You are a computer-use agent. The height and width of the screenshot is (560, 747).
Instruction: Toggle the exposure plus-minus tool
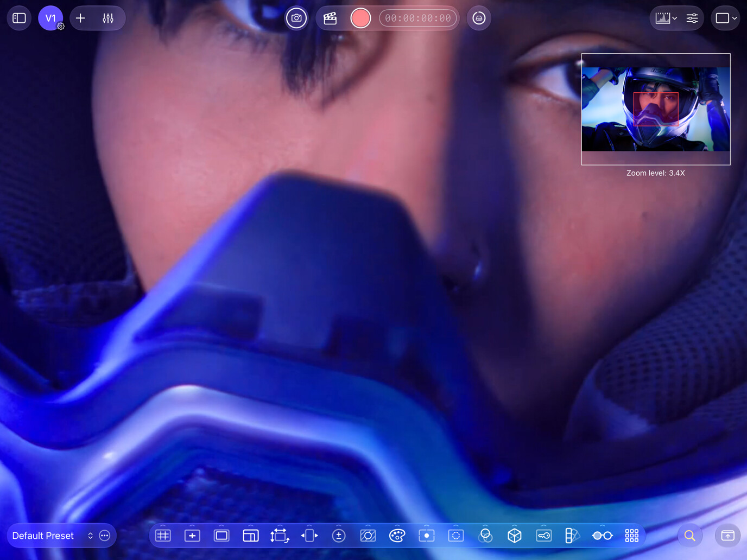pyautogui.click(x=339, y=536)
